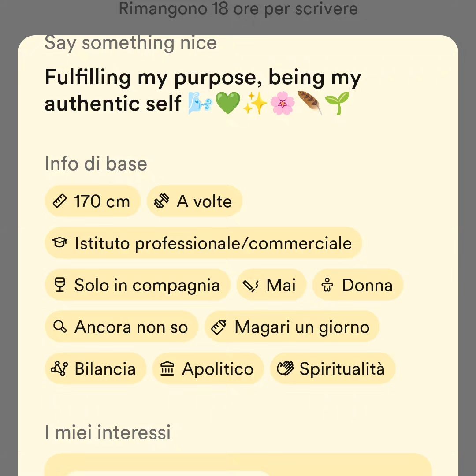The width and height of the screenshot is (476, 476).
Task: Tap the praying hands icon beside Spiritualità
Action: pos(285,368)
